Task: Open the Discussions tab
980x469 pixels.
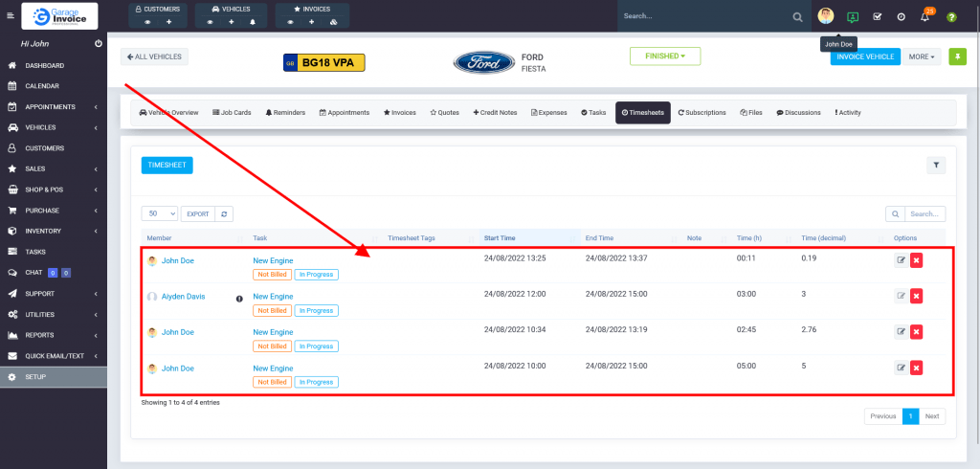Action: 798,113
